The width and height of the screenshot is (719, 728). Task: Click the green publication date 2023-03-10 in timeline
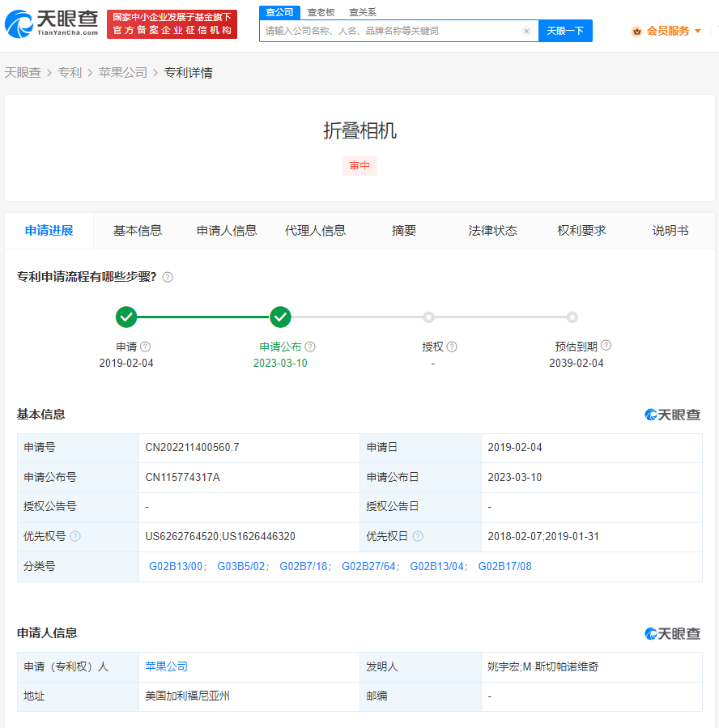tap(280, 363)
